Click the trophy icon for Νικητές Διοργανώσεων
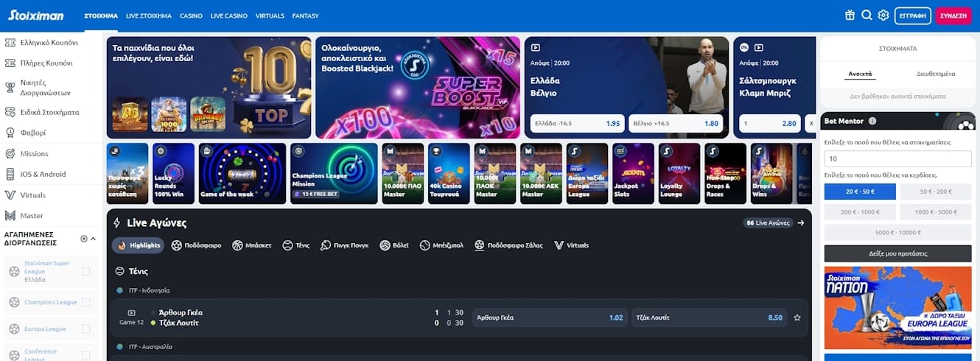 [x=10, y=88]
